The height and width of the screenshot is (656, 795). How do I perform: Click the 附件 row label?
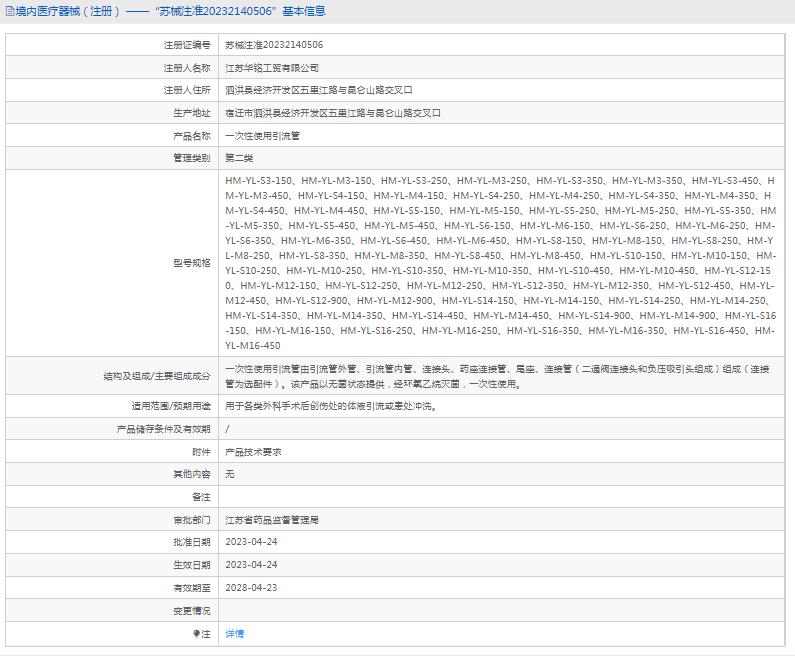tap(201, 452)
